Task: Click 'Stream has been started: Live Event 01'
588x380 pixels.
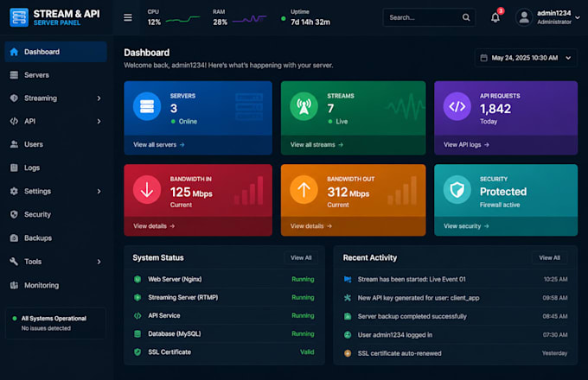Action: [x=412, y=279]
